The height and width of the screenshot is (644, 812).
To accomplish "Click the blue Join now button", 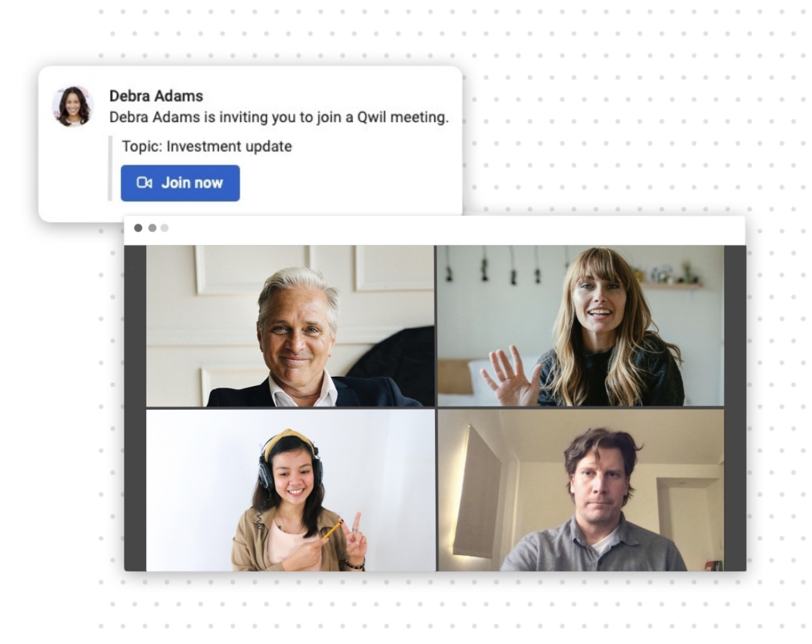I will (x=180, y=183).
